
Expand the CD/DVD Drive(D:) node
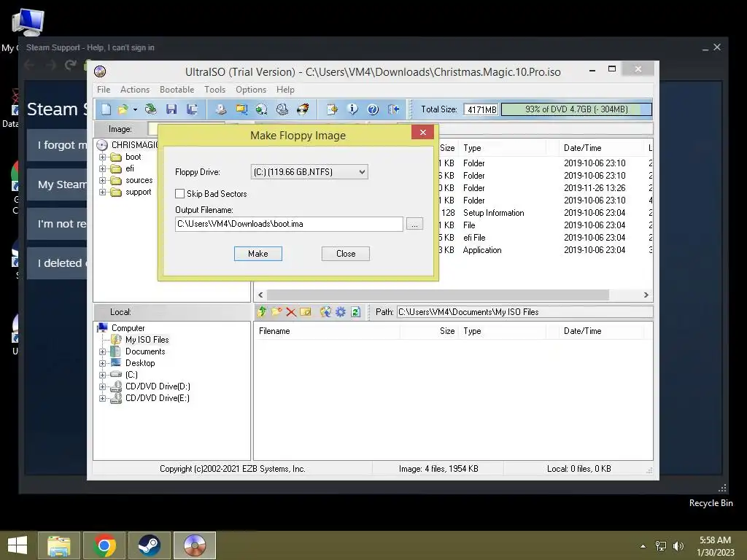click(x=102, y=386)
